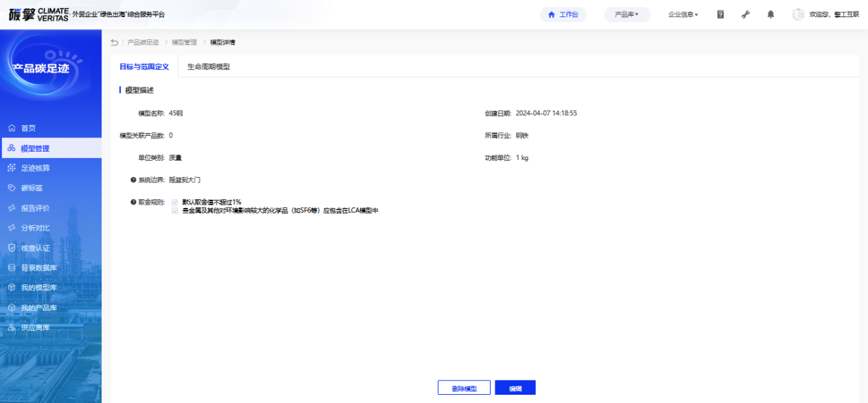The width and height of the screenshot is (868, 403).
Task: Expand the 产品库 dropdown
Action: 626,14
